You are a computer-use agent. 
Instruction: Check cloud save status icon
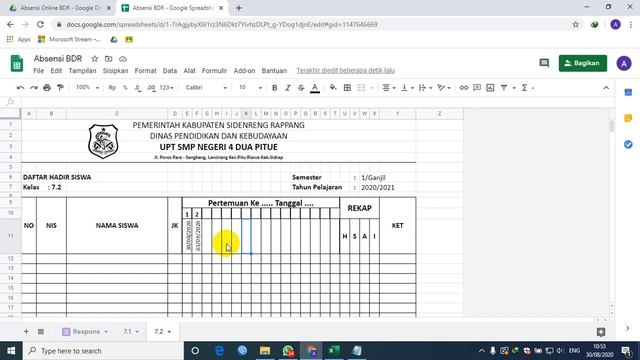pyautogui.click(x=123, y=59)
